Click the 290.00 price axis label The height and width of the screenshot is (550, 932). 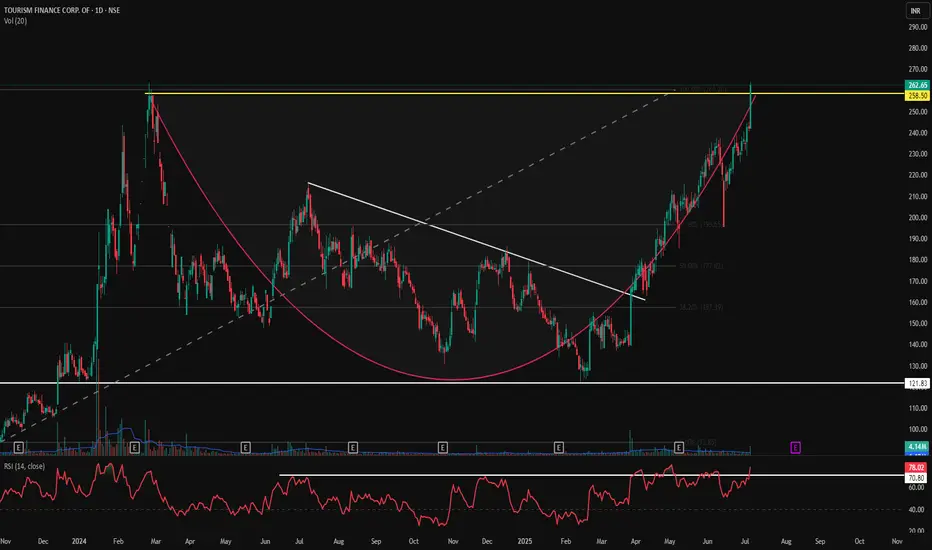[x=917, y=27]
